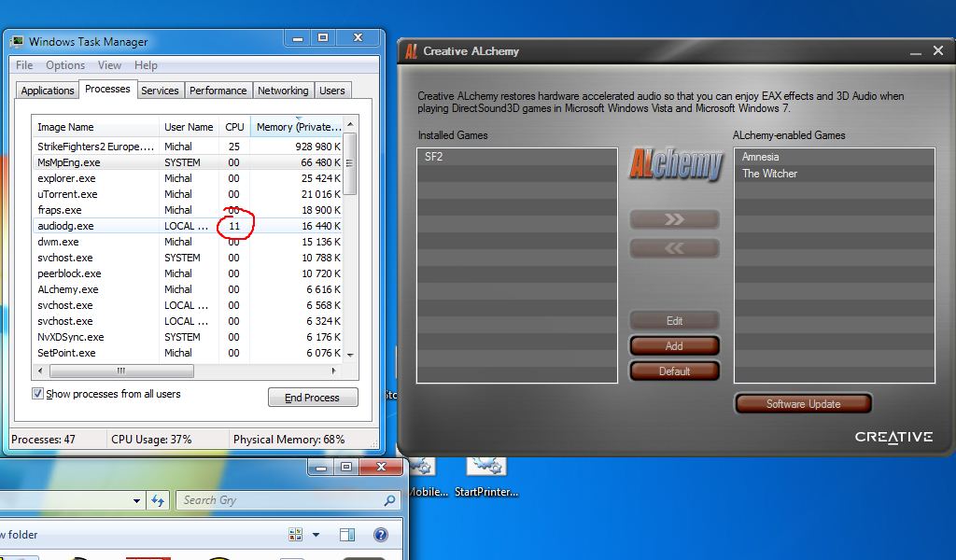Open StartPrinter desktop shortcut icon
The image size is (956, 560).
click(x=485, y=467)
